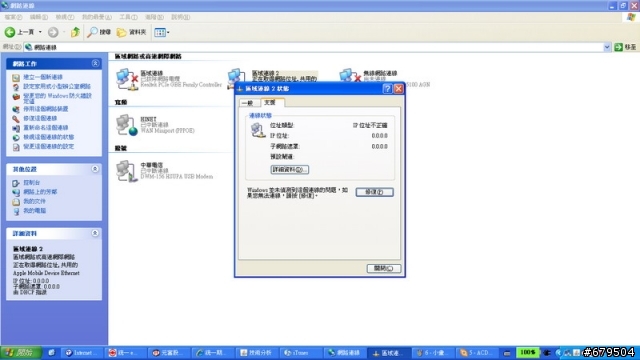Open My Documents (我的文件) link
640x360 pixels.
tap(34, 201)
